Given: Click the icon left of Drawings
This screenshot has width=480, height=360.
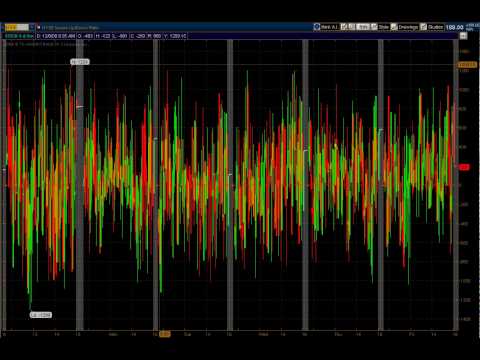Looking at the screenshot, I should click(x=394, y=27).
